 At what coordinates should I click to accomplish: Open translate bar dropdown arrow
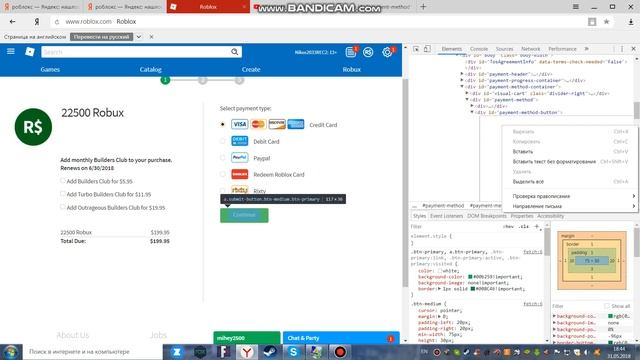coord(139,37)
